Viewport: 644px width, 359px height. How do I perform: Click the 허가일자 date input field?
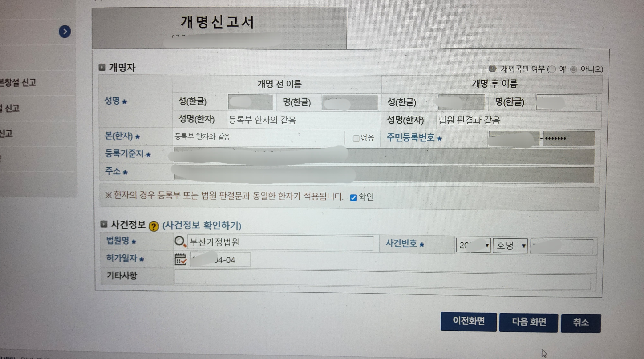[220, 259]
